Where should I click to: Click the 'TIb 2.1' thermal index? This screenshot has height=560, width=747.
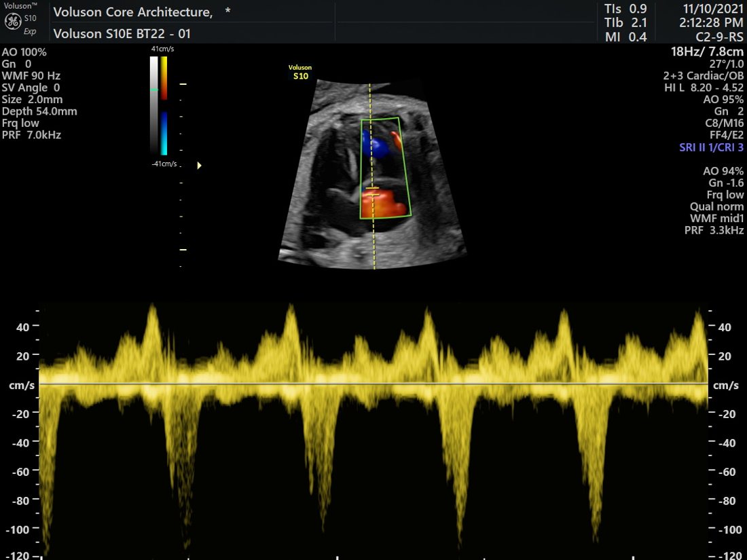point(625,22)
